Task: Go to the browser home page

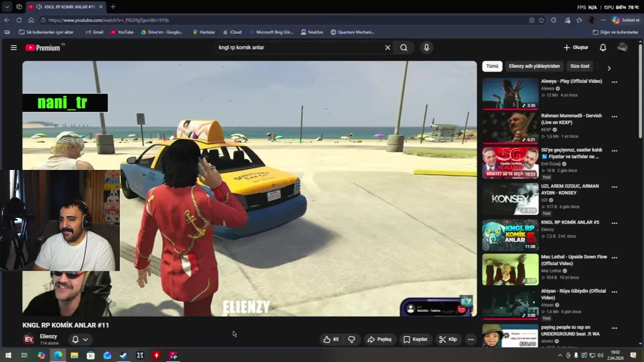Action: click(31, 20)
